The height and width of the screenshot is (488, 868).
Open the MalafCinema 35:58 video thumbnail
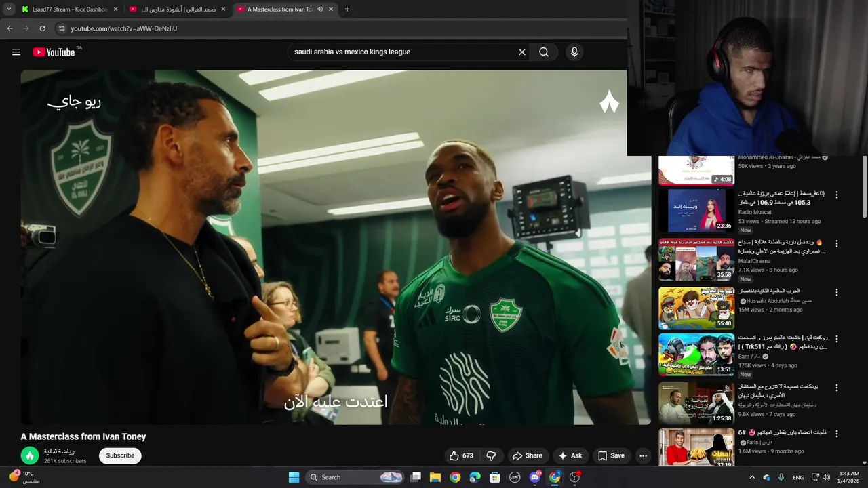point(696,259)
